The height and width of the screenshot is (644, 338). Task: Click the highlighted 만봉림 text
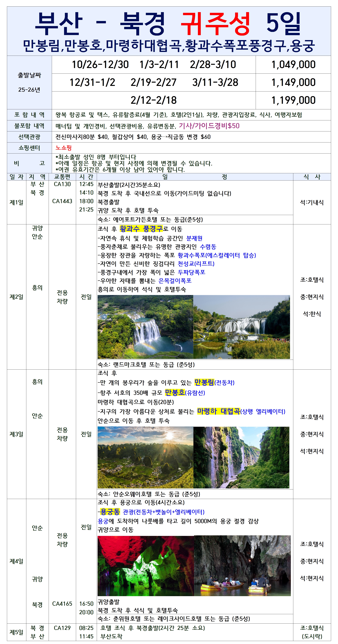pyautogui.click(x=204, y=382)
